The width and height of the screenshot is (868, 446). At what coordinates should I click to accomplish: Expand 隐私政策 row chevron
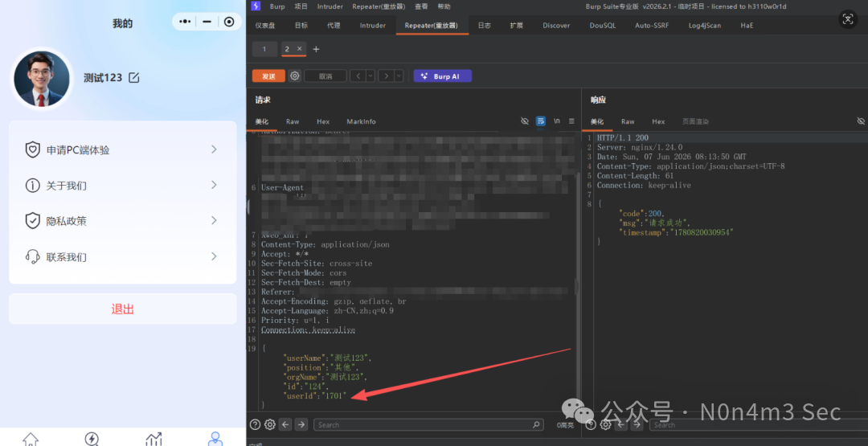pos(215,220)
